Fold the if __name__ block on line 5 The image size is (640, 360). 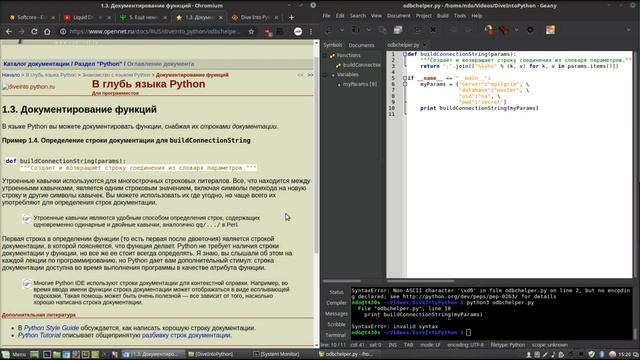pyautogui.click(x=404, y=78)
